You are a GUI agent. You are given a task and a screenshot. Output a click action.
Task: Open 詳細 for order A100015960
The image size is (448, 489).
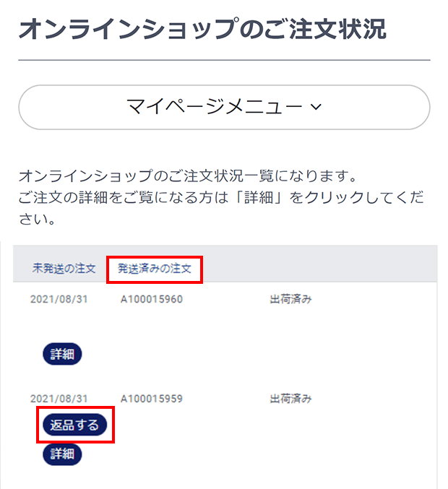coord(62,354)
